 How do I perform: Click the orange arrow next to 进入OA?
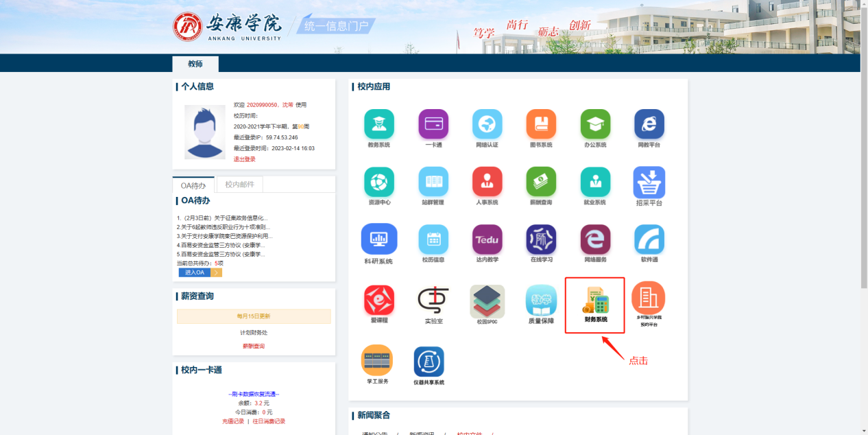click(216, 272)
